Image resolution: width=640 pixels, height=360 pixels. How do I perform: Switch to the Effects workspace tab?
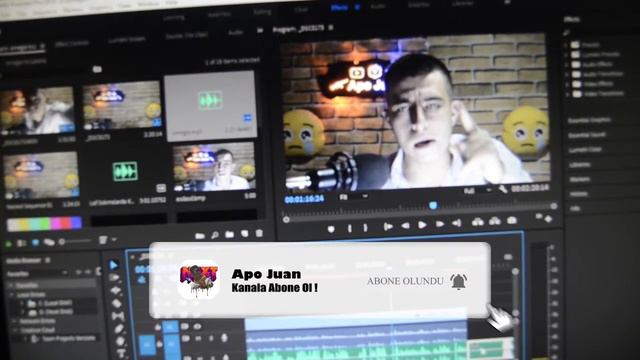(x=339, y=7)
